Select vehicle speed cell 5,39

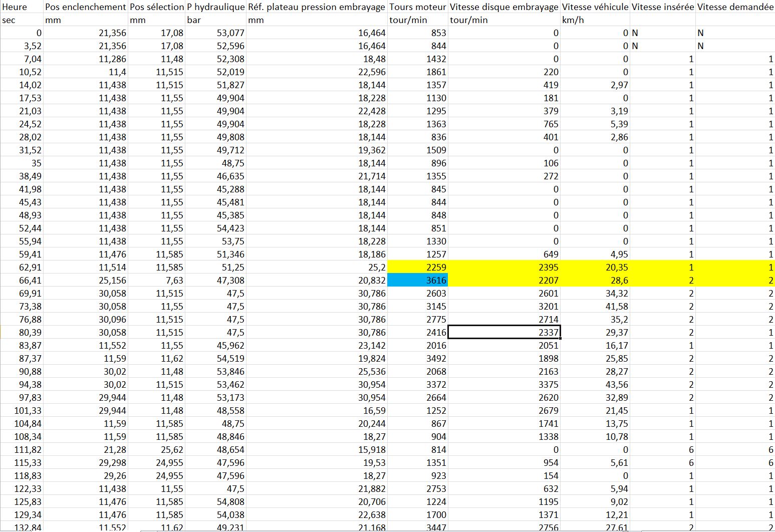(x=595, y=124)
